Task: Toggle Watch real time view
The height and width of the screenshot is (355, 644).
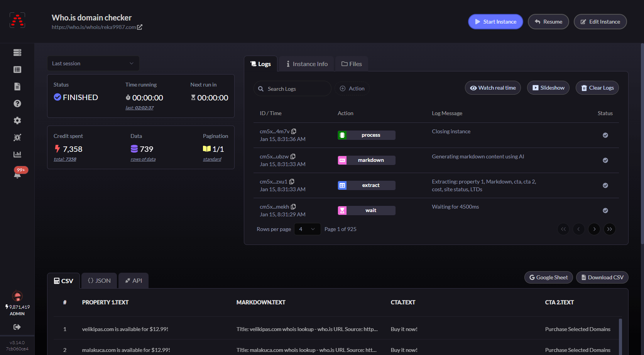Action: (x=493, y=88)
